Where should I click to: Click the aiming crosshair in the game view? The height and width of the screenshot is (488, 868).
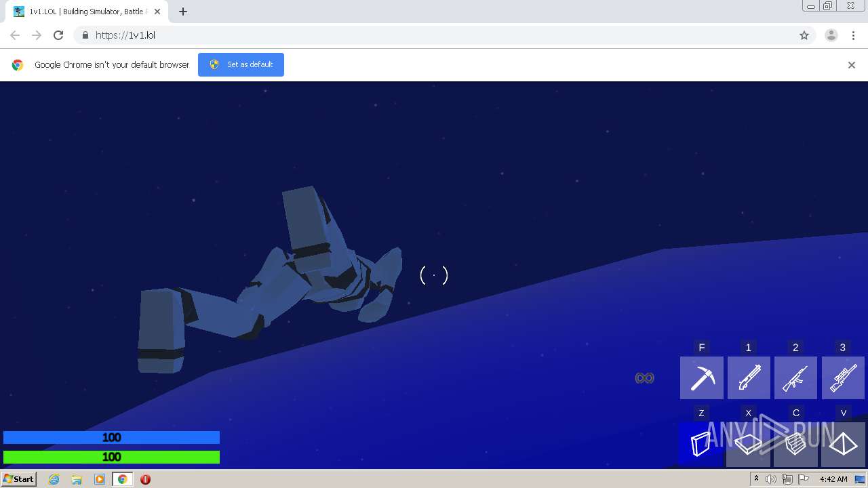tap(434, 275)
